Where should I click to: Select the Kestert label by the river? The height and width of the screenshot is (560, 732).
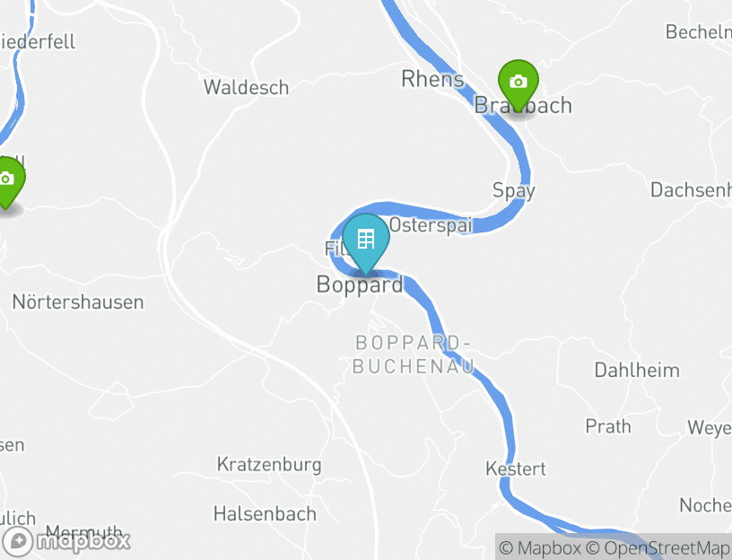(516, 468)
